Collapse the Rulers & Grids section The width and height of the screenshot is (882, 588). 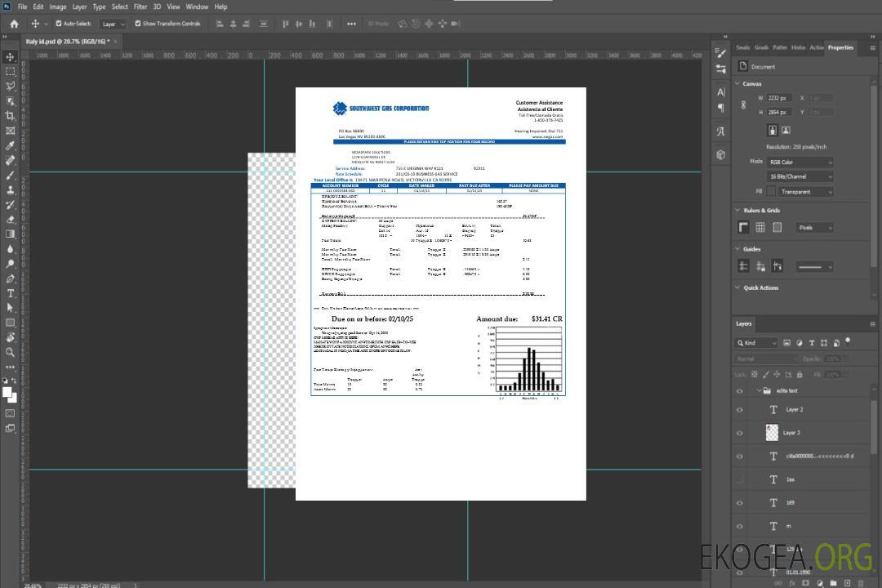(x=737, y=210)
